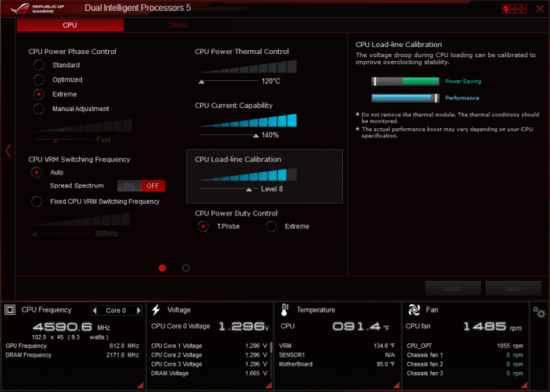Click the CPU Frequency chip icon
This screenshot has width=550, height=392.
10,309
